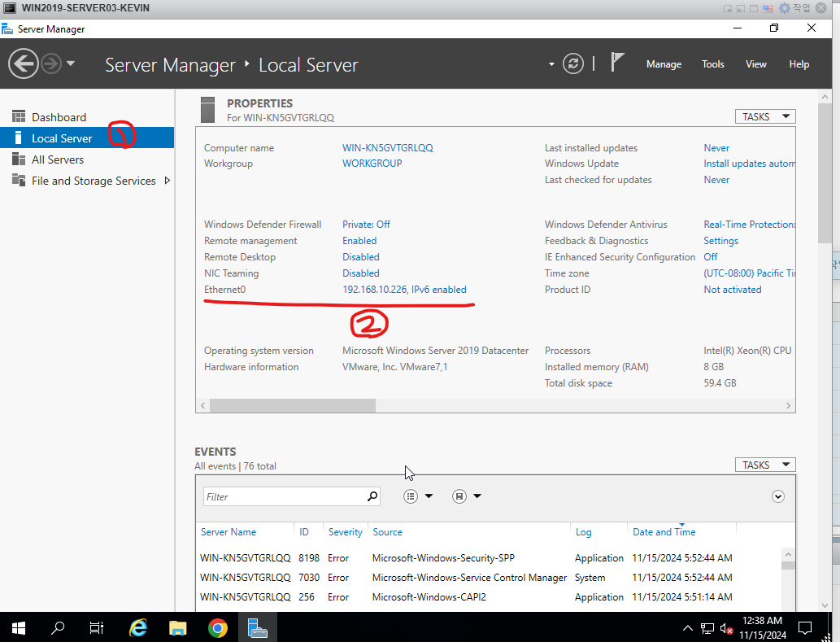Sort events by ID column

pos(304,532)
